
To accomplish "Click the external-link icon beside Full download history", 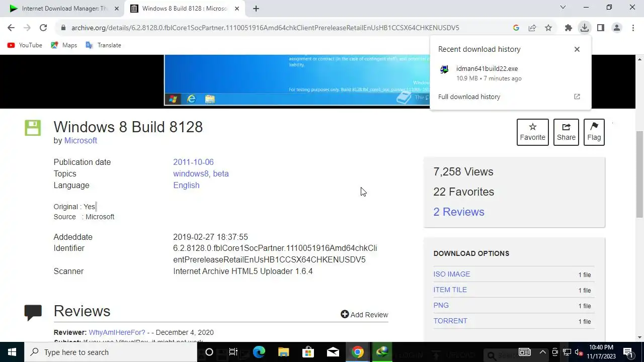I will coord(577,97).
